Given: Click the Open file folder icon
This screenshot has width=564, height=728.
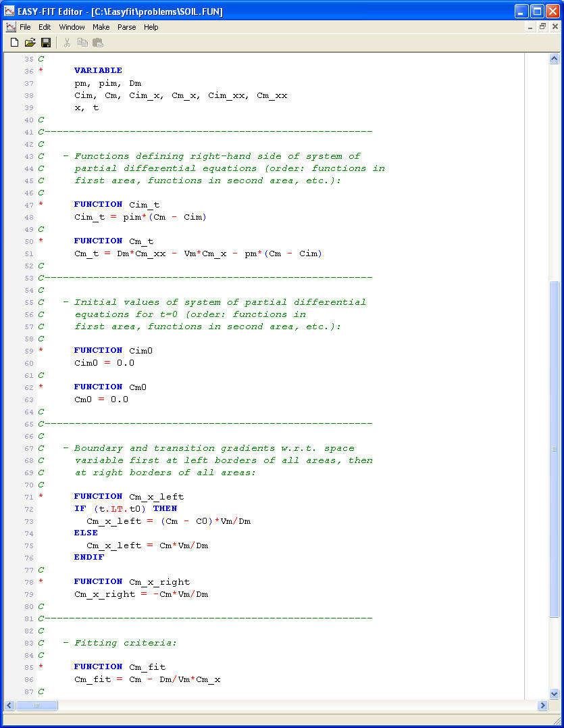Looking at the screenshot, I should (30, 43).
